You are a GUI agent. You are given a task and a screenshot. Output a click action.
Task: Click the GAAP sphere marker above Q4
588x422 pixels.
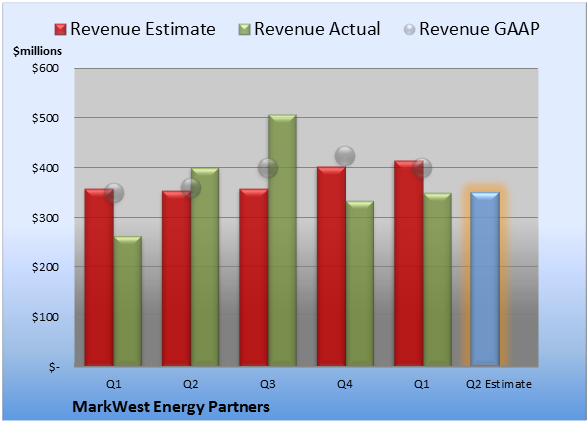tap(345, 156)
